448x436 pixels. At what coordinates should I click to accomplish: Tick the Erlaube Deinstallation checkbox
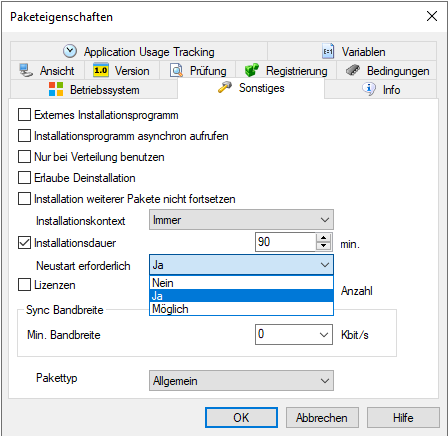tap(24, 178)
